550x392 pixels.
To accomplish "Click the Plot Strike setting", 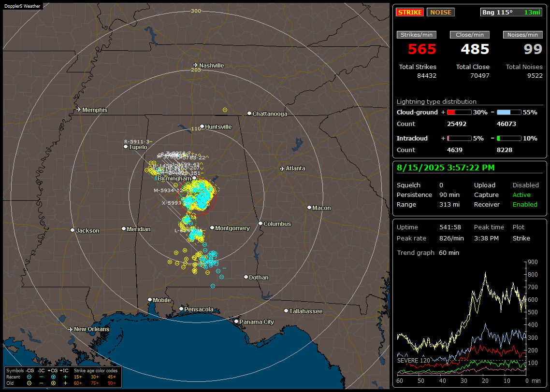I will tap(521, 238).
